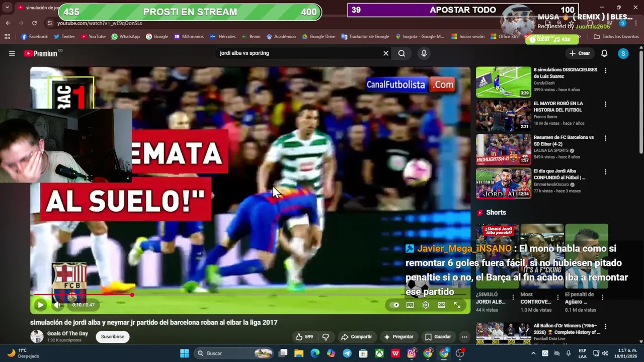Clear the search query with X

coord(386,53)
